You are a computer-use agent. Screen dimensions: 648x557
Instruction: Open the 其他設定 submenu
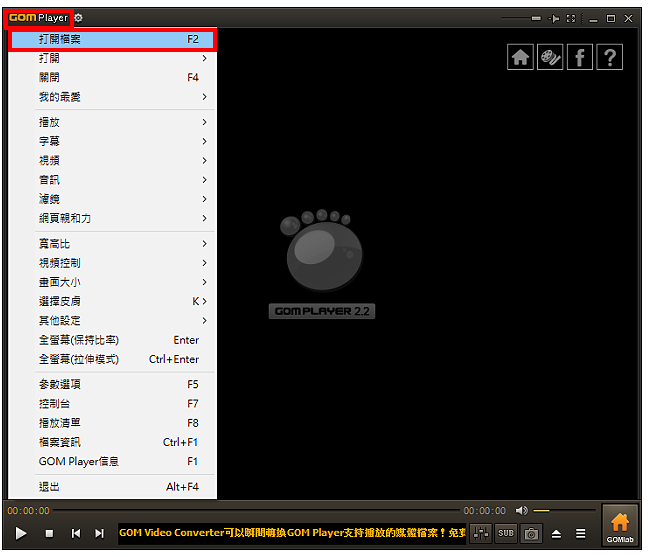112,320
